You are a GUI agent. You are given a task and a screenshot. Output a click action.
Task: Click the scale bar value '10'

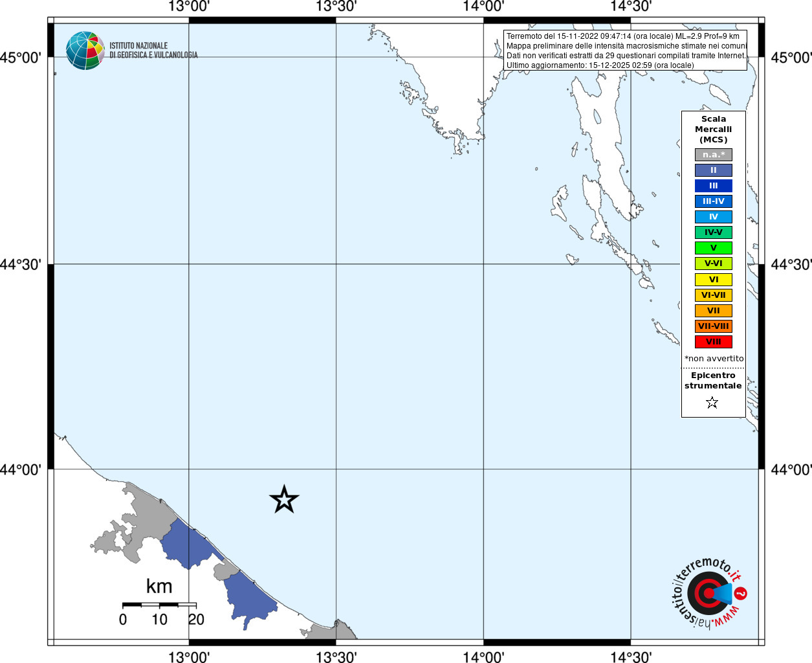click(159, 620)
